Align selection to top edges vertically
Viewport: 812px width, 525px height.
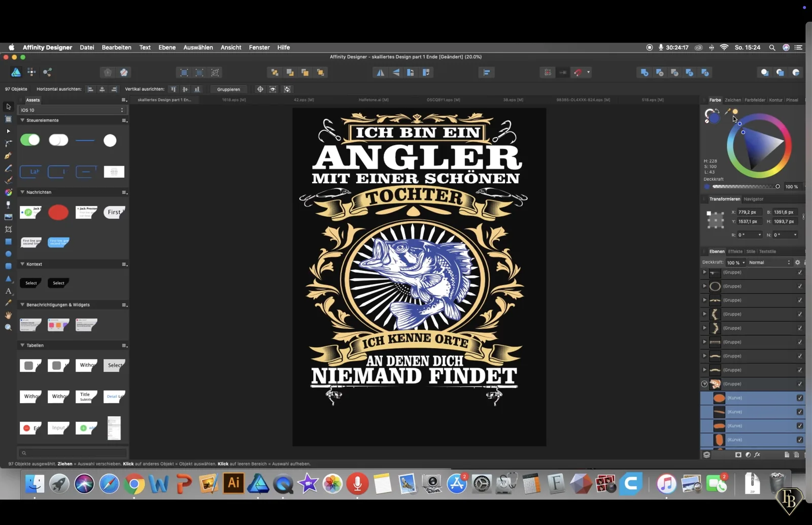coord(174,89)
